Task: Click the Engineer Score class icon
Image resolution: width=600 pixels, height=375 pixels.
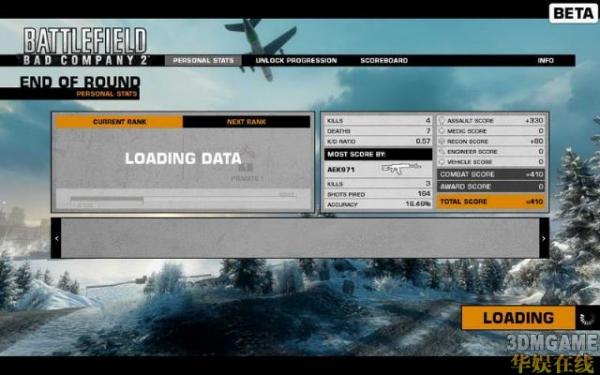Action: 442,152
